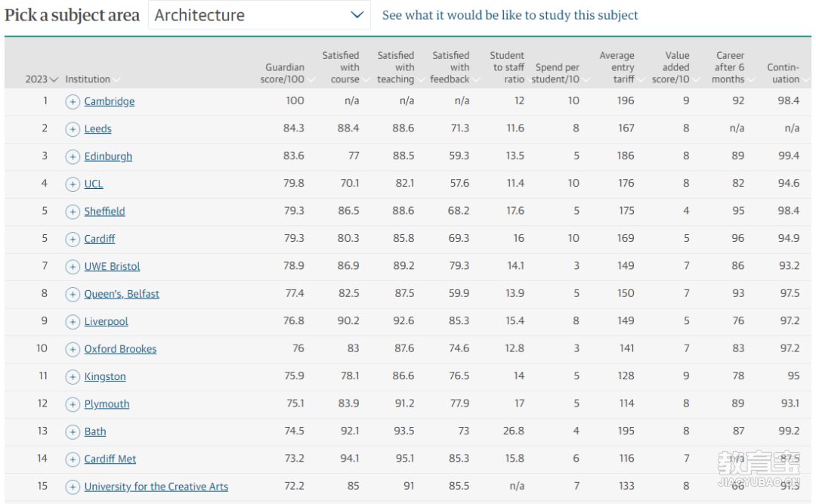Screen dimensions: 816x504
Task: Sort by Continuation column header
Action: [788, 73]
